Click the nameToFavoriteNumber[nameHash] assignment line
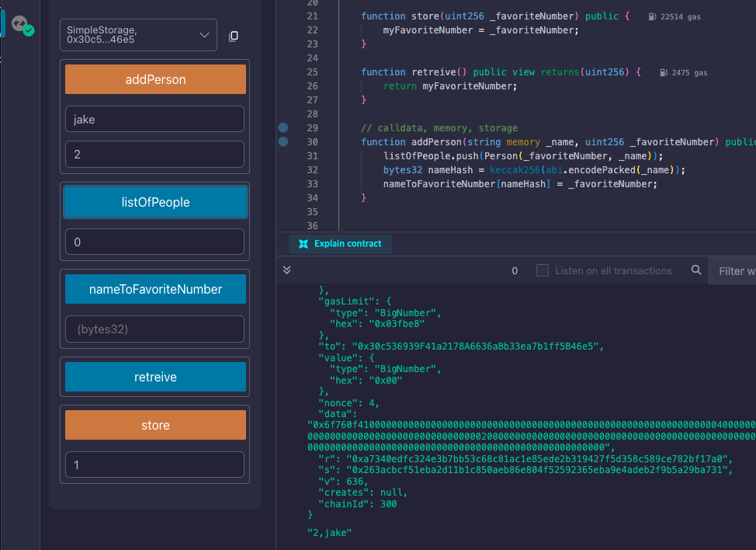This screenshot has height=550, width=756. [x=520, y=184]
